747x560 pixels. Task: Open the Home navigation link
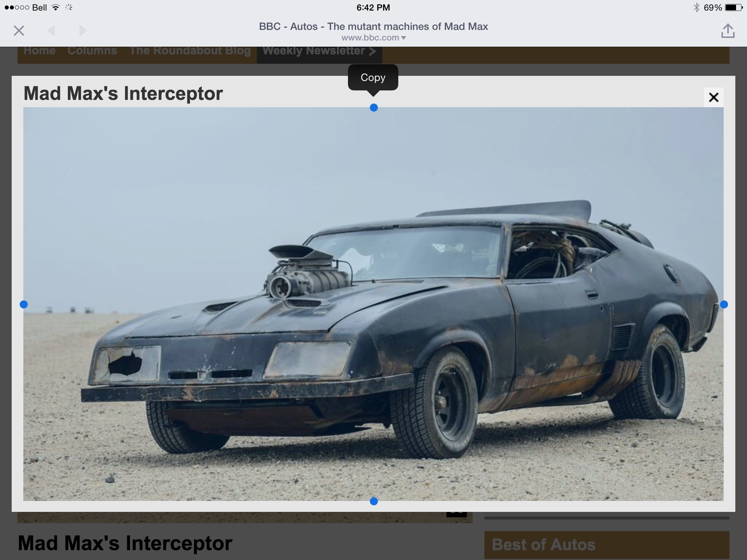point(39,51)
